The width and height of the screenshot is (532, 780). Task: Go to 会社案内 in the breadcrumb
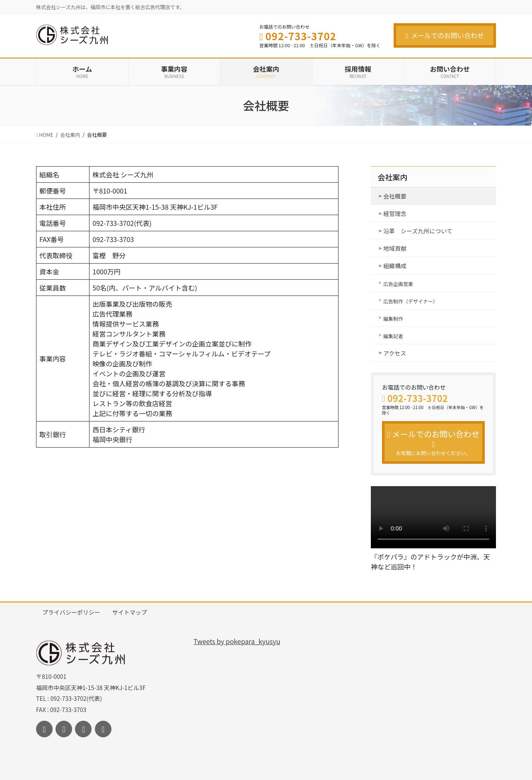coord(70,135)
